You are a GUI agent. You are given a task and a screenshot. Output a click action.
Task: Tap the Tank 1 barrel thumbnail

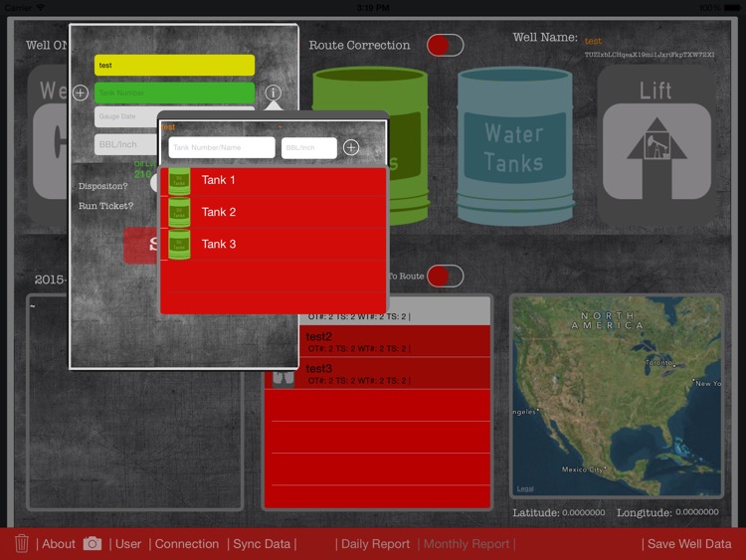[x=179, y=181]
